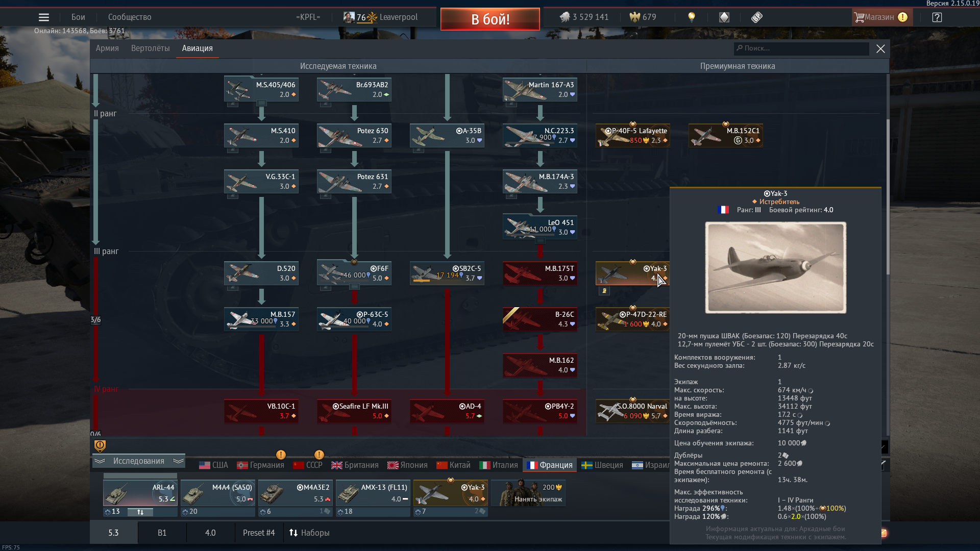980x551 pixels.
Task: Close the research tree window
Action: pos(880,48)
